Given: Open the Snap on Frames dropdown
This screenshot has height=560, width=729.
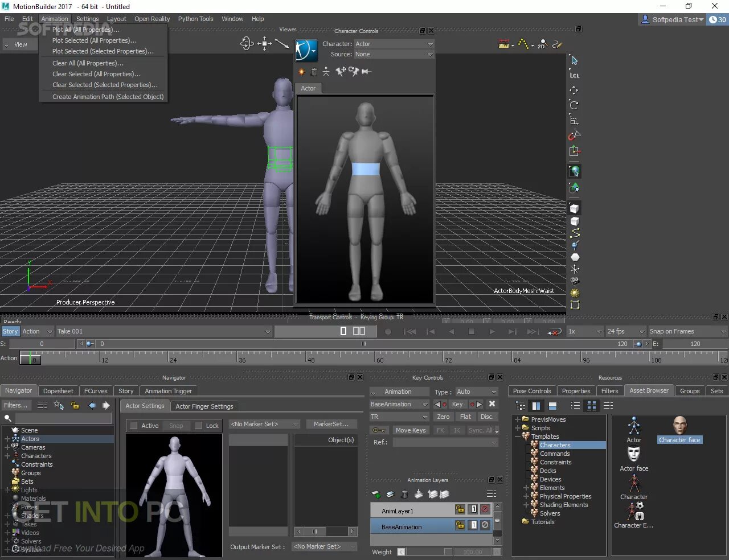Looking at the screenshot, I should 688,331.
